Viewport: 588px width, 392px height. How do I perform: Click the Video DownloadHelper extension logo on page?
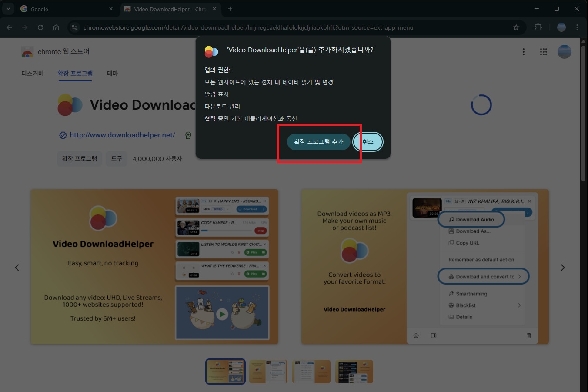click(70, 105)
